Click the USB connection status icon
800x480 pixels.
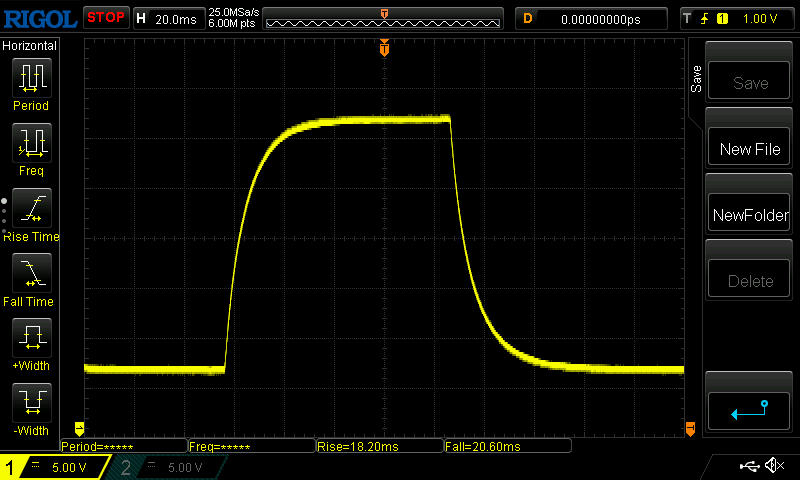pyautogui.click(x=749, y=465)
